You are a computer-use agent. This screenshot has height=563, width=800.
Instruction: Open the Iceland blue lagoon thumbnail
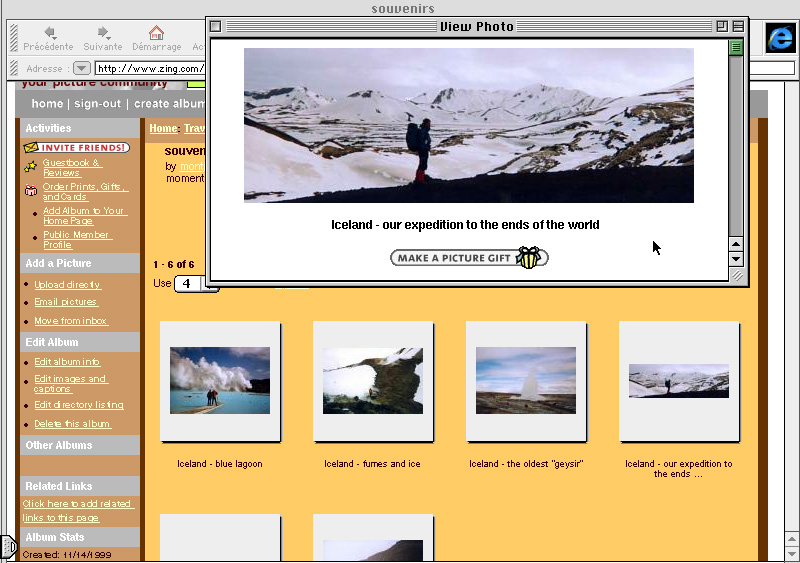[220, 380]
